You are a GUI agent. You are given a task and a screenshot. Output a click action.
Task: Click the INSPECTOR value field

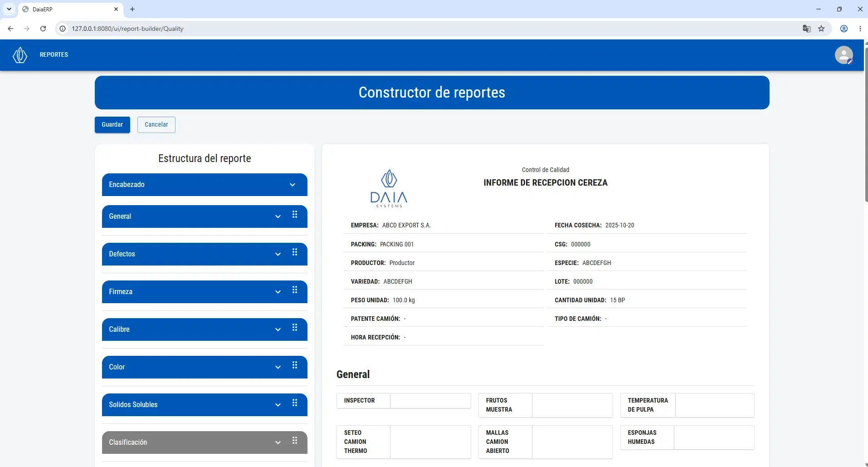click(x=430, y=401)
